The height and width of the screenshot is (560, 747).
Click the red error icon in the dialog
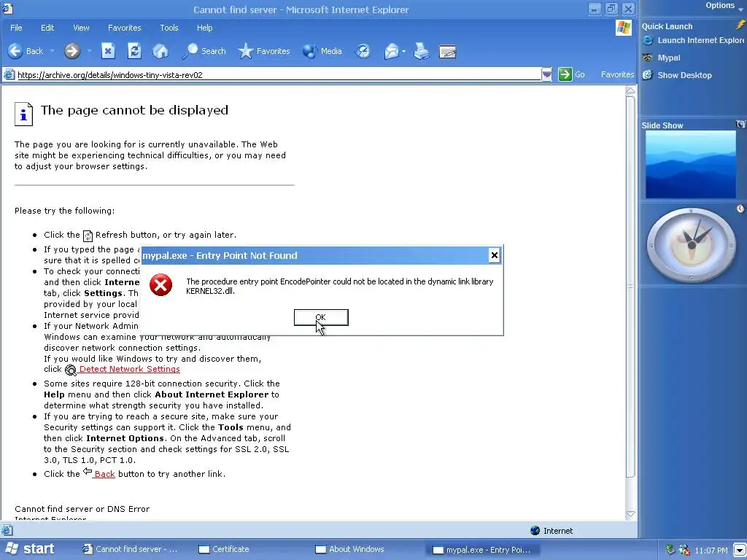click(x=160, y=285)
